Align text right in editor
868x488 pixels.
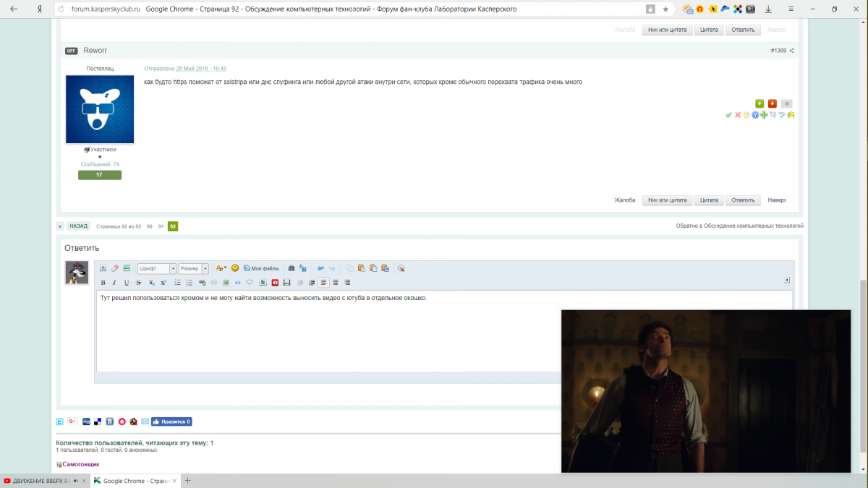347,283
